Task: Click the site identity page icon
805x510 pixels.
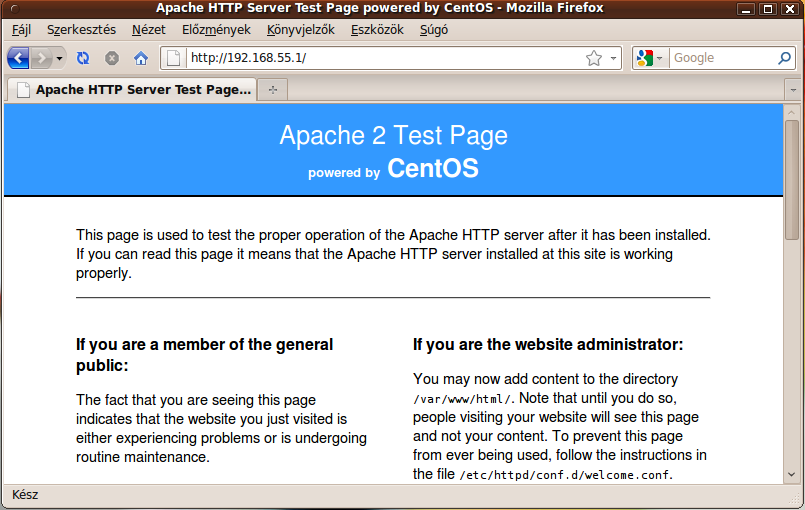Action: [173, 58]
